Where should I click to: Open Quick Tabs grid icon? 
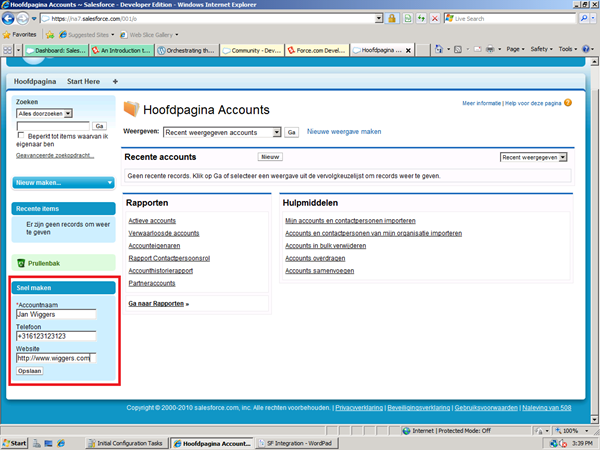point(7,50)
